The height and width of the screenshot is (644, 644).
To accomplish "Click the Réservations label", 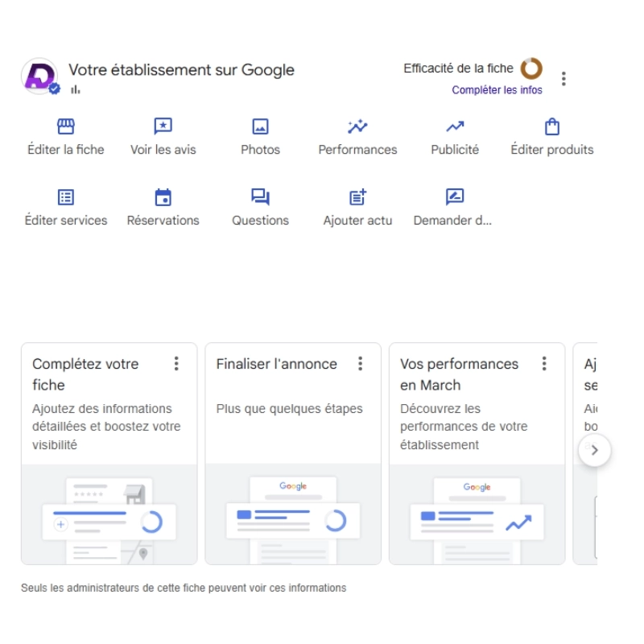I will [163, 220].
